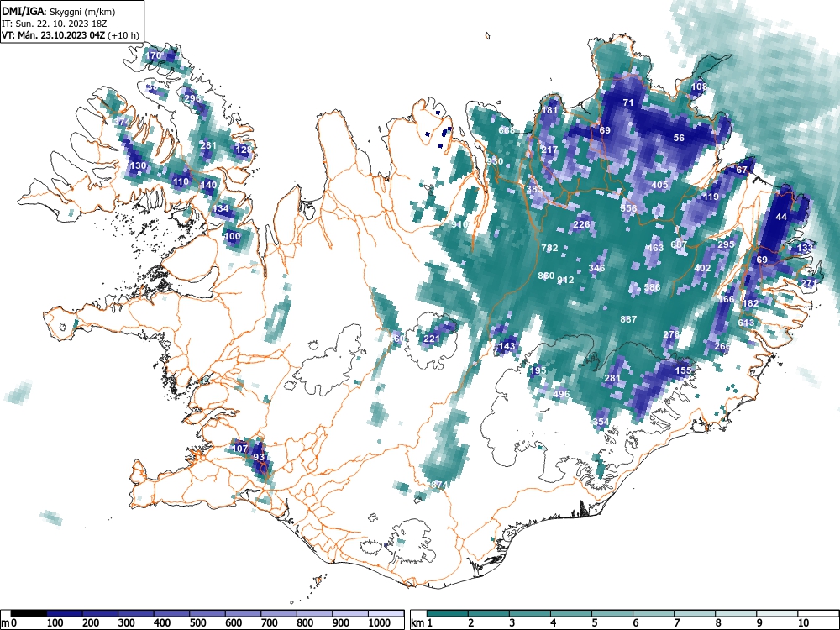The width and height of the screenshot is (840, 630).
Task: Click visibility value 217 on the map
Action: 549,150
